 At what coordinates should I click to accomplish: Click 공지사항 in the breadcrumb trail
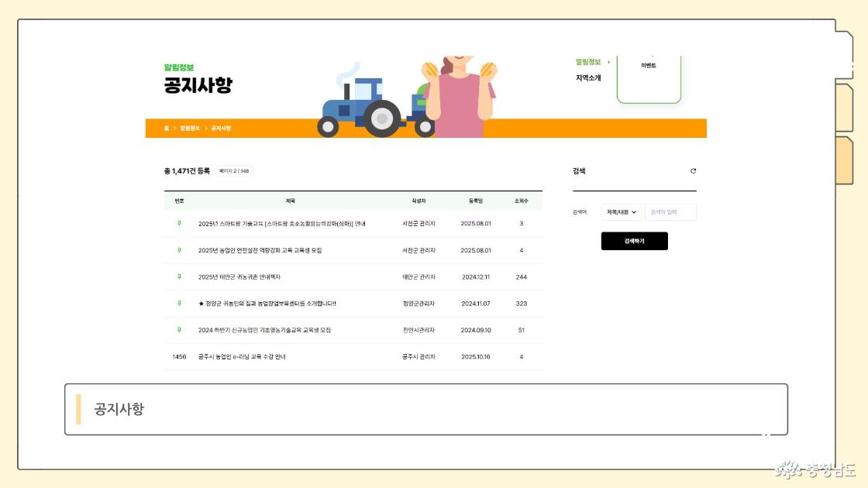click(x=221, y=128)
